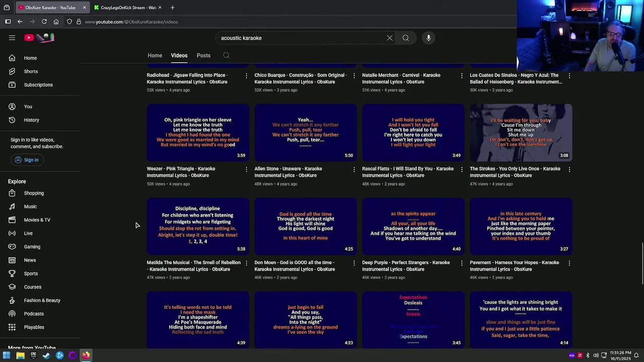Image resolution: width=644 pixels, height=362 pixels.
Task: Open options menu for Don Moen video
Action: pos(354,263)
